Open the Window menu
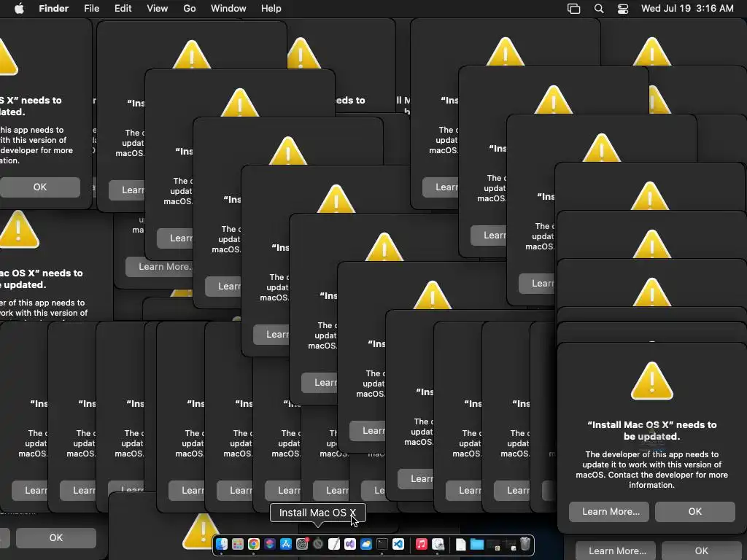 coord(228,9)
